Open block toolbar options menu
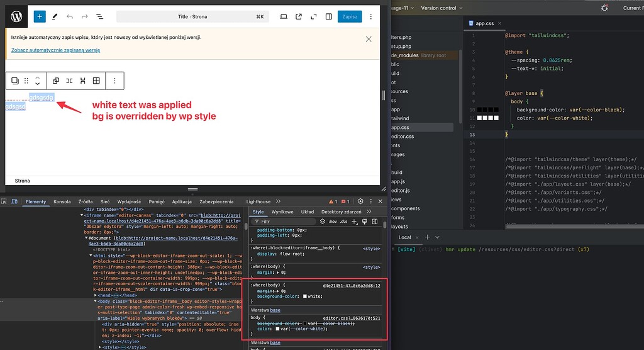Screen dimensions: 644x350 coord(114,81)
